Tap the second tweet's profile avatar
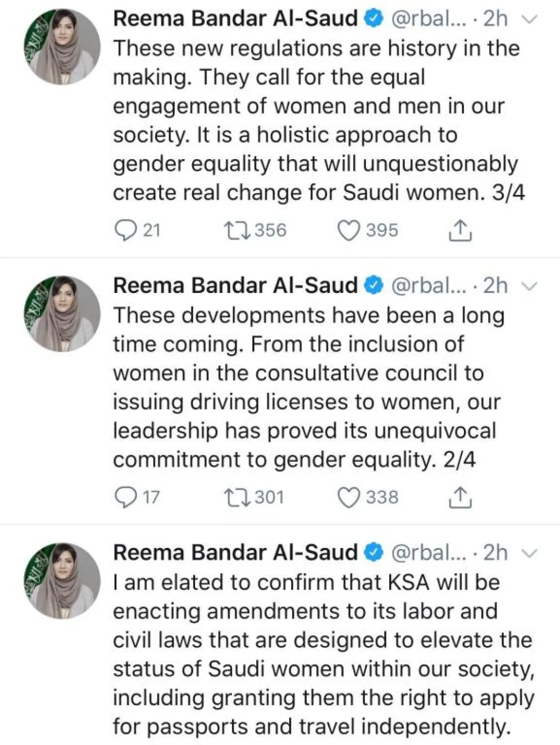The height and width of the screenshot is (745, 560). click(x=63, y=313)
